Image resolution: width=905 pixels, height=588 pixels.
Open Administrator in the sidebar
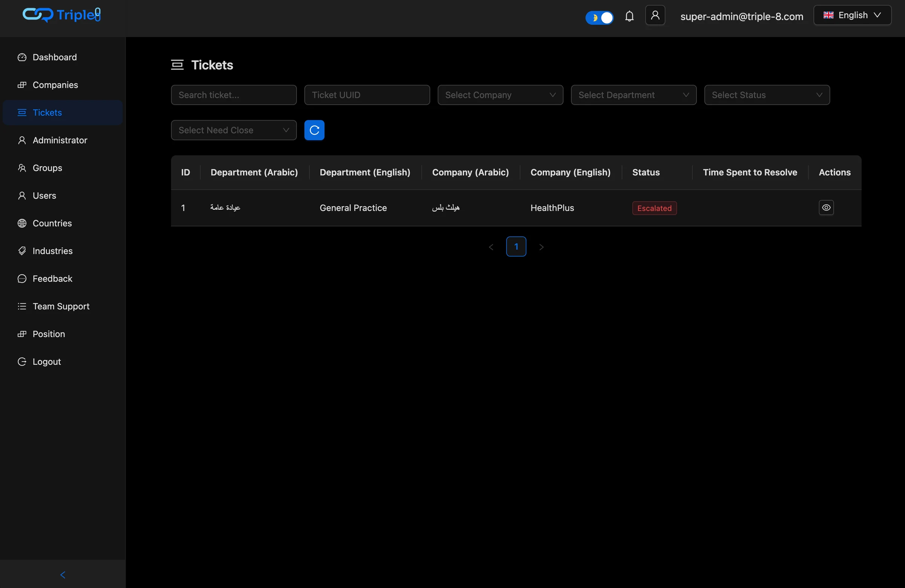click(x=63, y=140)
